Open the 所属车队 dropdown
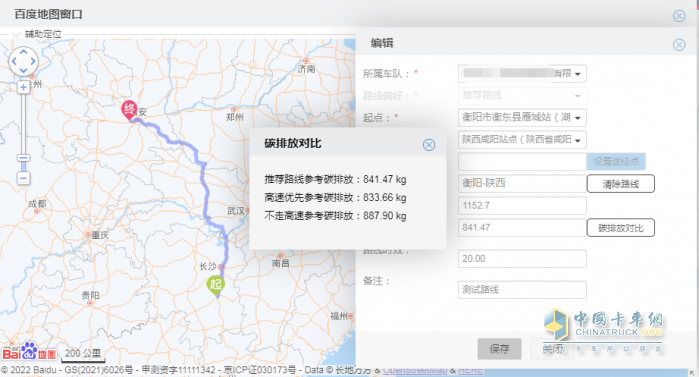Image resolution: width=699 pixels, height=377 pixels. pyautogui.click(x=522, y=74)
